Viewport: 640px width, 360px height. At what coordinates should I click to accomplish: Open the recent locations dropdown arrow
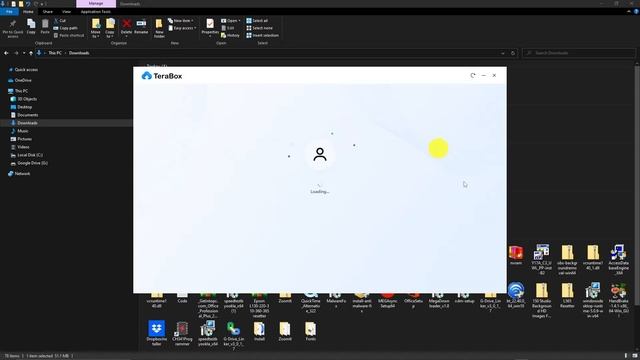tap(24, 53)
